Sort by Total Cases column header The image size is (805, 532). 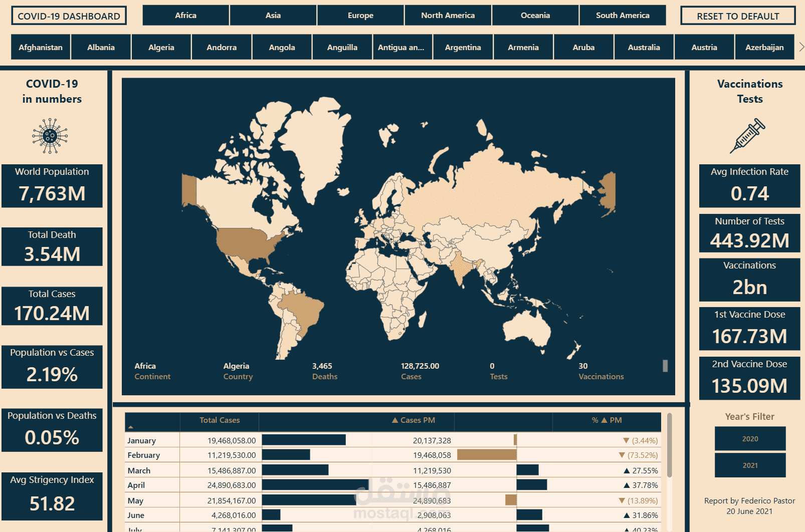(220, 420)
